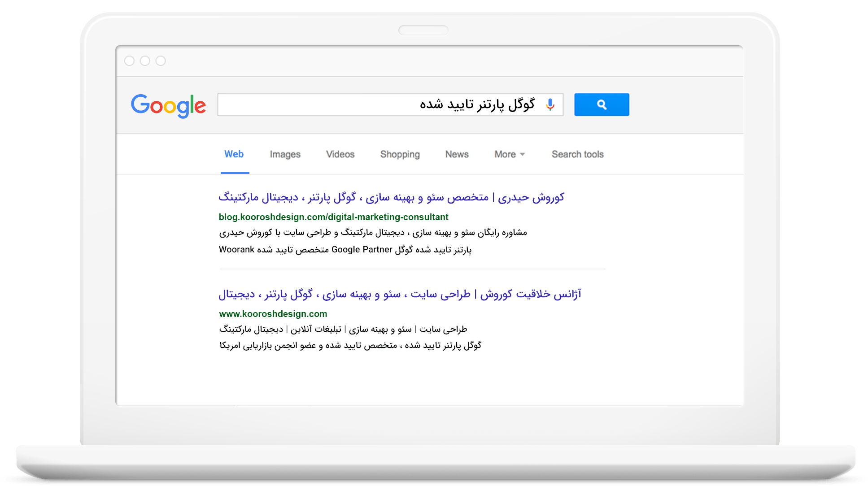
Task: Click the dropdown arrow beside More
Action: [522, 154]
